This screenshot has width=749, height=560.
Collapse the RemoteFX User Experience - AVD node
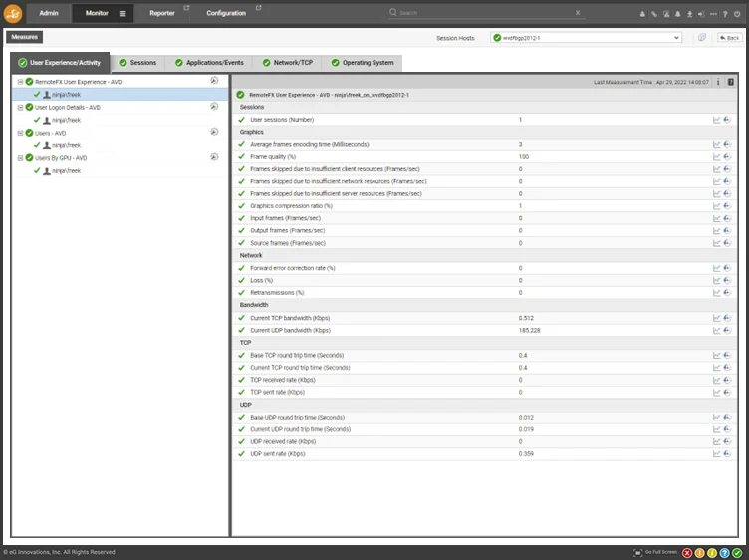tap(21, 82)
